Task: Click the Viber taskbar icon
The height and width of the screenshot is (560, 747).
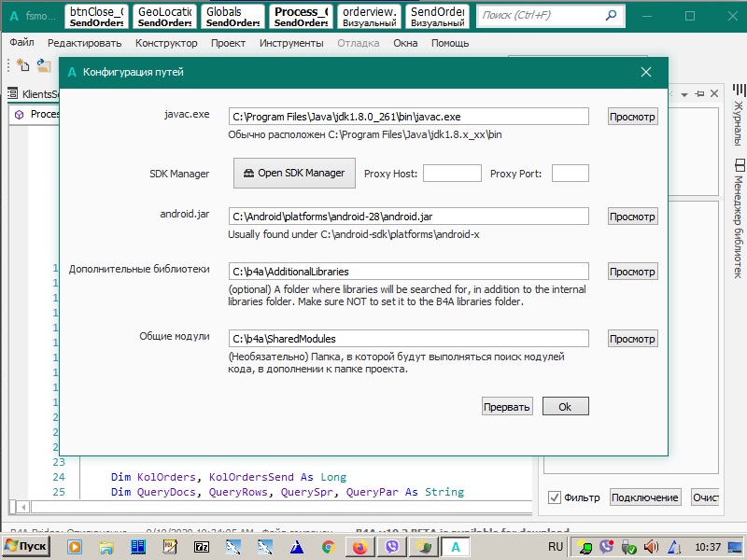Action: coord(391,547)
